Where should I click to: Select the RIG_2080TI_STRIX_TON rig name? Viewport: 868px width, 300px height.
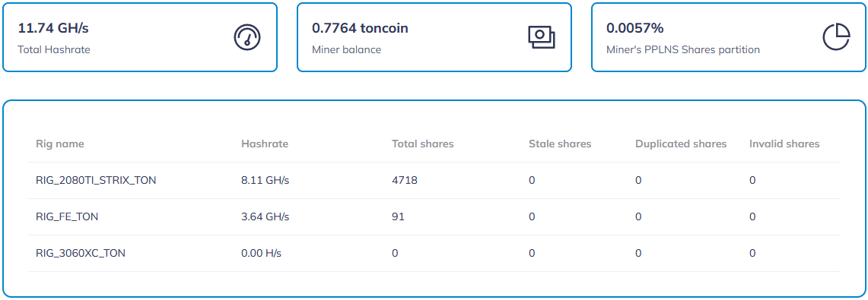(x=96, y=180)
